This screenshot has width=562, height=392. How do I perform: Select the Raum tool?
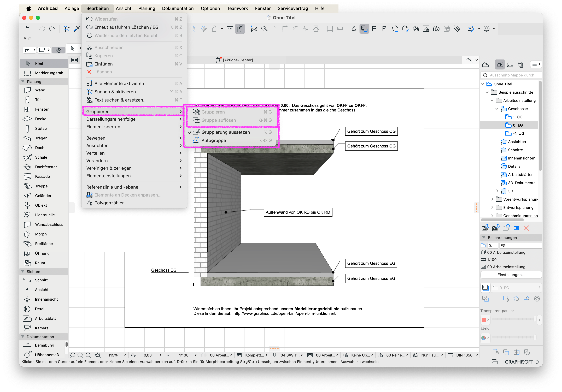point(44,263)
